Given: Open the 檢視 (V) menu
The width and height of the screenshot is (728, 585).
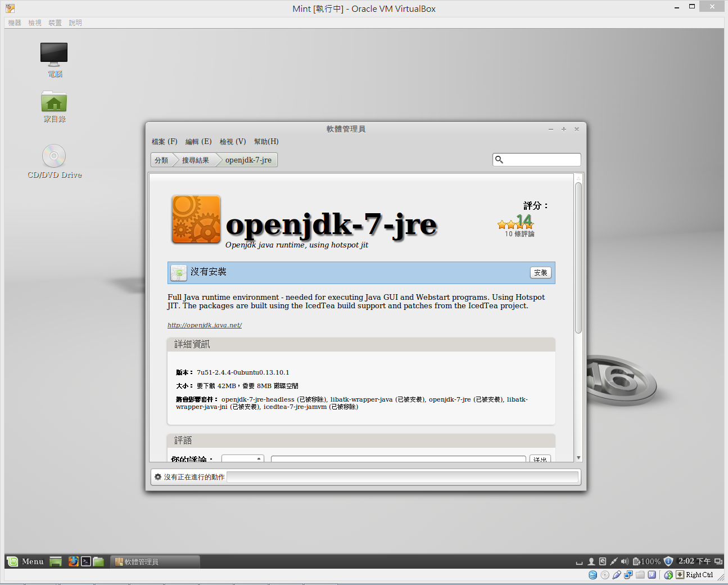Looking at the screenshot, I should (x=233, y=142).
